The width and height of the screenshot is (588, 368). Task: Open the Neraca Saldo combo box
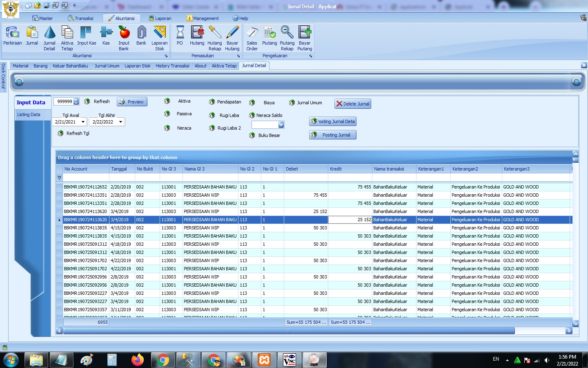[281, 125]
